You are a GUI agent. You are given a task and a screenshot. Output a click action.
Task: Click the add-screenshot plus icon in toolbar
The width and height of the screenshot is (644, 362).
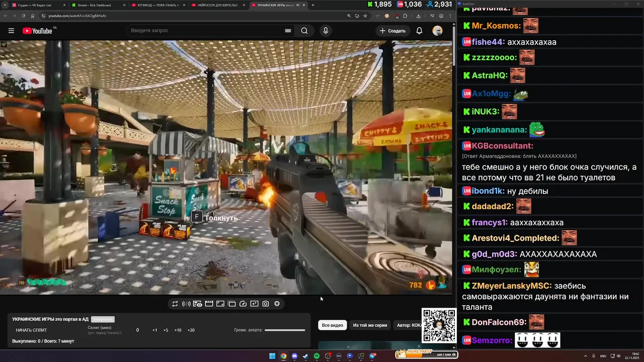[254, 304]
